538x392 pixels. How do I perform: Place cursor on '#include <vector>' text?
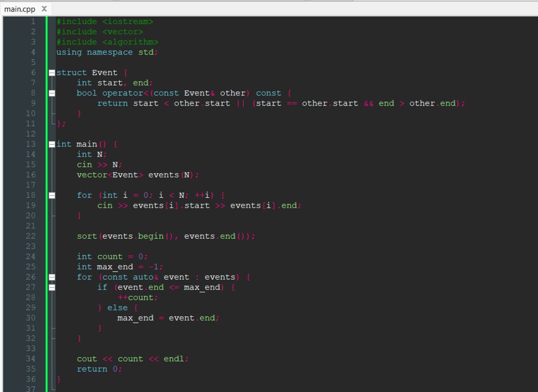point(99,32)
